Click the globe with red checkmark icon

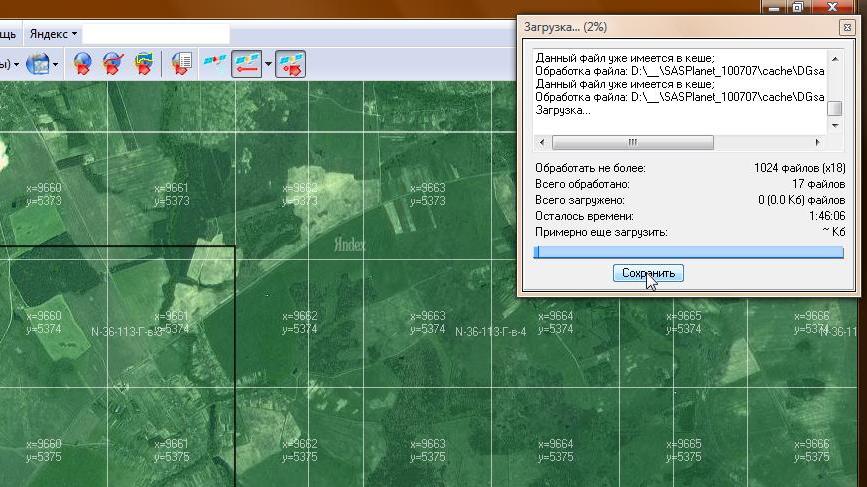click(113, 64)
